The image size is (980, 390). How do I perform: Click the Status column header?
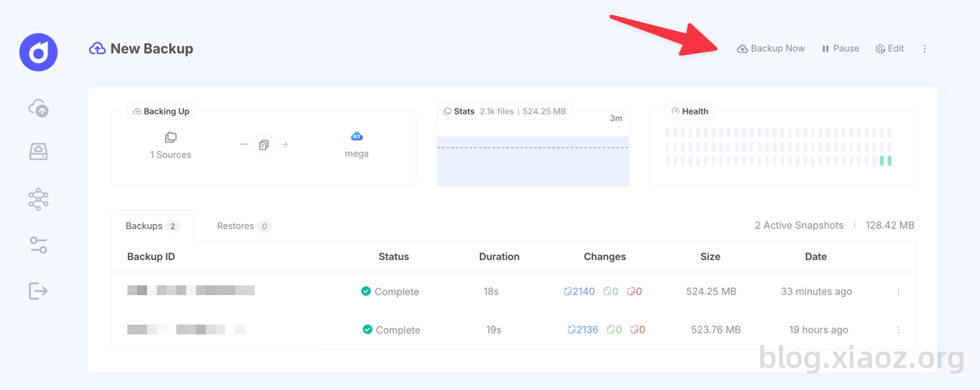[x=394, y=257]
